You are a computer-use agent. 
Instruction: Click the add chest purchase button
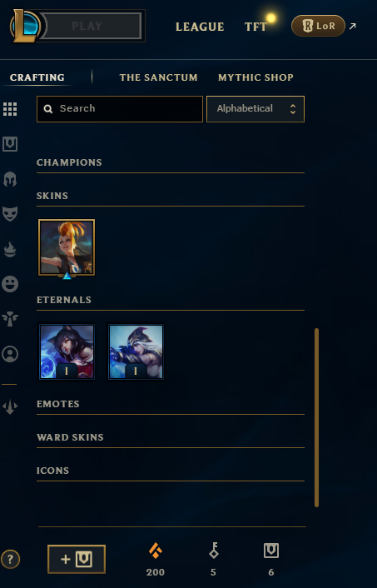(77, 559)
